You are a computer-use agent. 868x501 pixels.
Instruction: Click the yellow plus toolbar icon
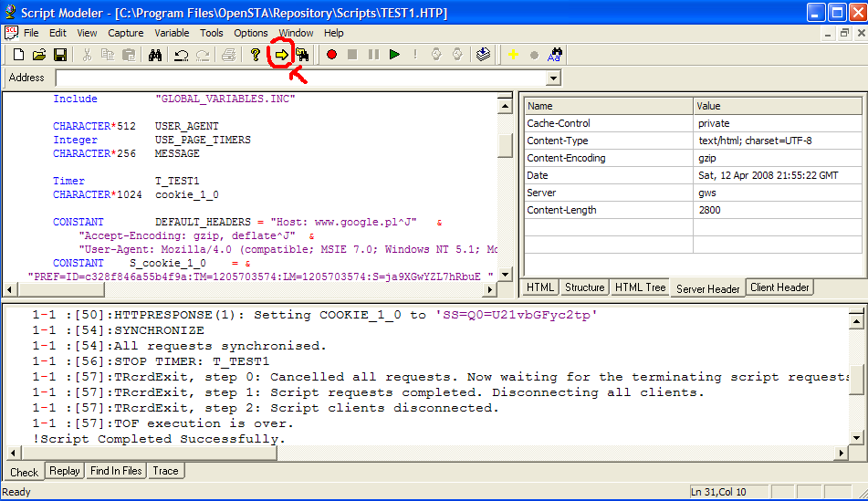513,55
